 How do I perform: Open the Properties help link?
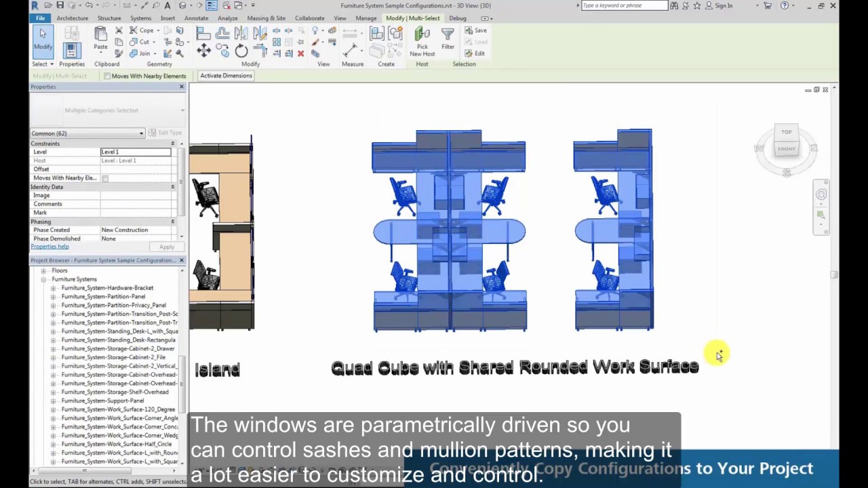pos(50,246)
